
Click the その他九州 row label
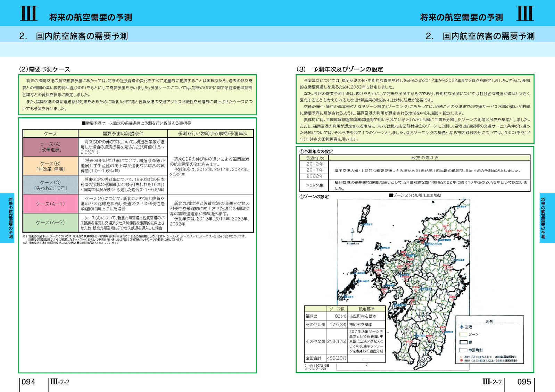(x=315, y=325)
